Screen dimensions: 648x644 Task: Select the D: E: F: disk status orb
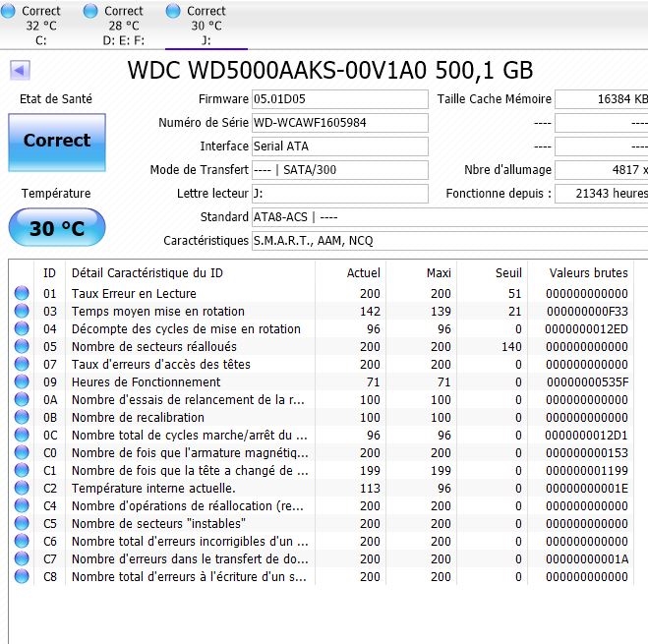(91, 12)
